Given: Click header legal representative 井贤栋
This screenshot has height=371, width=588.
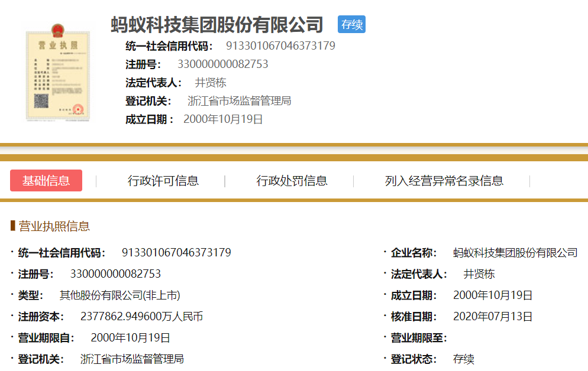Looking at the screenshot, I should pyautogui.click(x=211, y=82).
